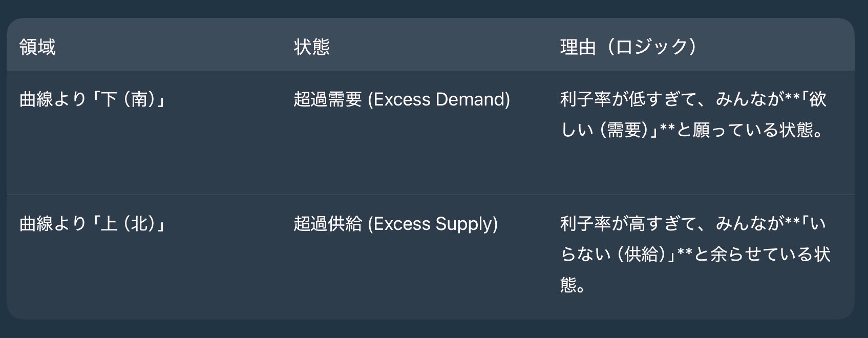Click the word 超過供給 in the table

click(x=328, y=224)
